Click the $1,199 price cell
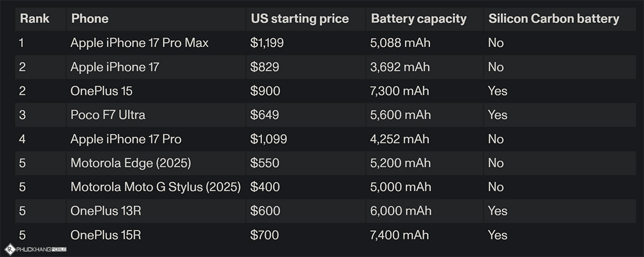644x257 pixels. (267, 43)
